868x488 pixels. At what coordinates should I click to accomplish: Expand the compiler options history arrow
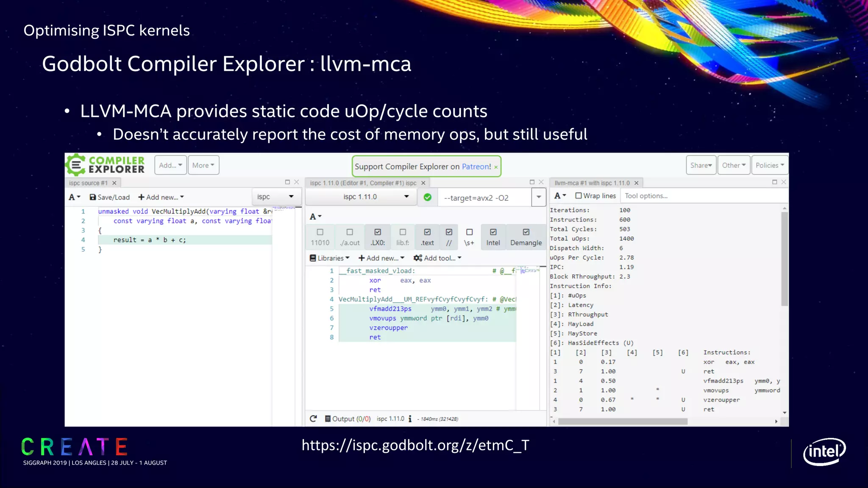coord(539,197)
